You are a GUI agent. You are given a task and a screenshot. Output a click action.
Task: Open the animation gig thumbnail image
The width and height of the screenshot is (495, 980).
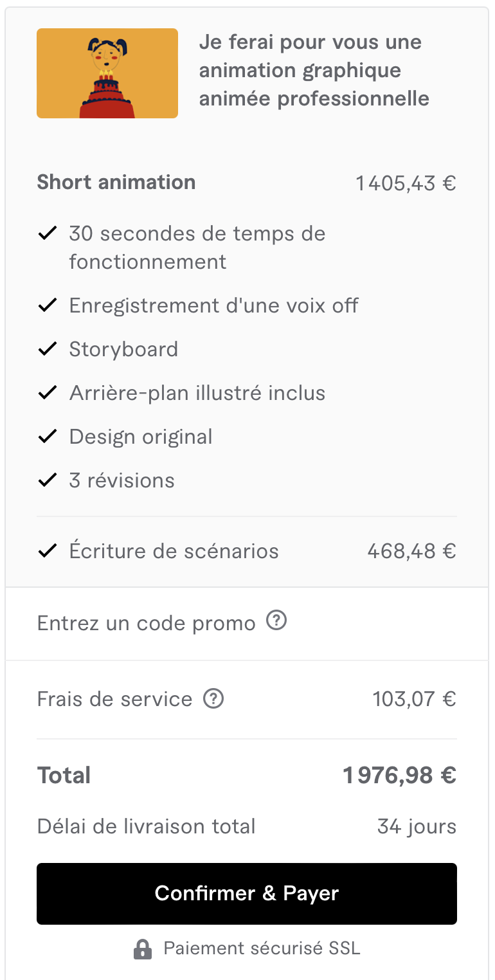tap(107, 73)
